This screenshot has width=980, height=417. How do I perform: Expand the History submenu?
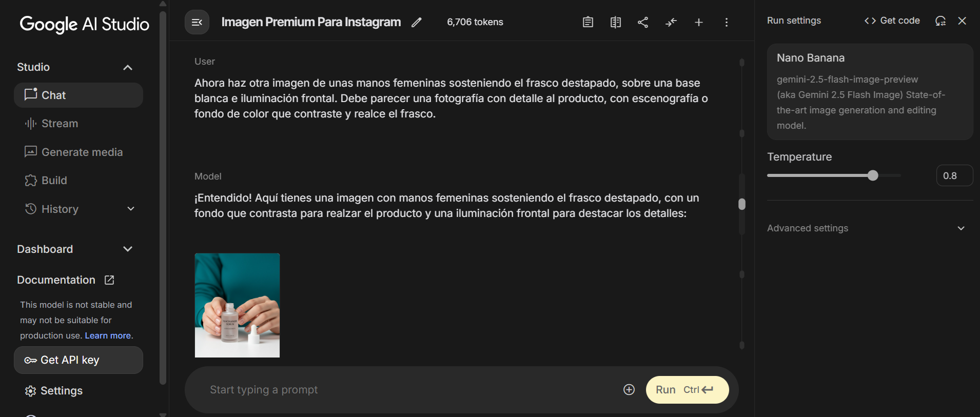[131, 209]
